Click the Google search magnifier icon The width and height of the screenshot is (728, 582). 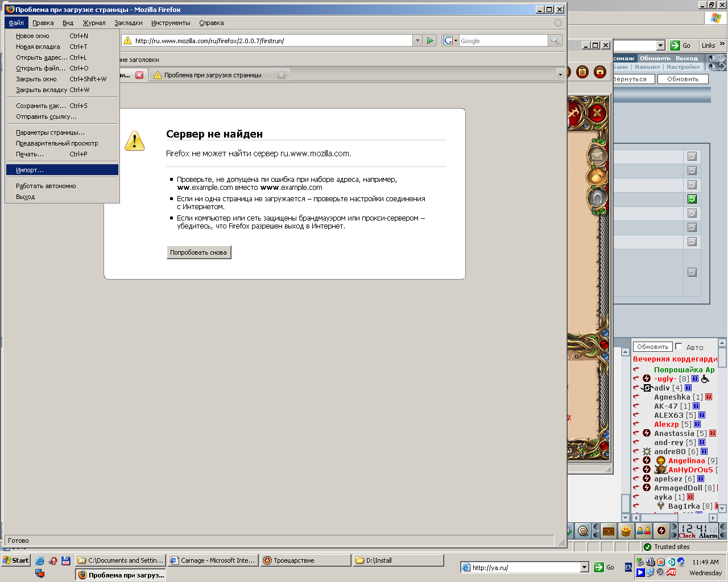coord(555,40)
